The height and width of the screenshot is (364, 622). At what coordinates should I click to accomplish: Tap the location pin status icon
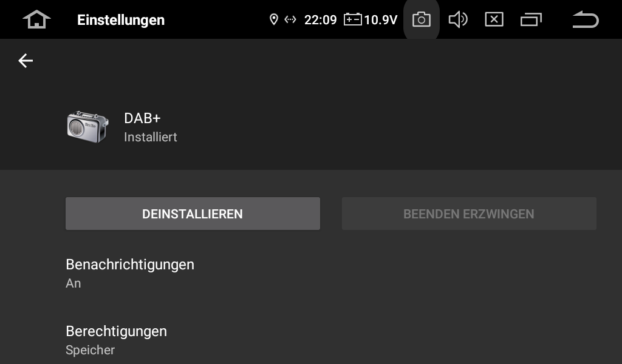tap(274, 19)
